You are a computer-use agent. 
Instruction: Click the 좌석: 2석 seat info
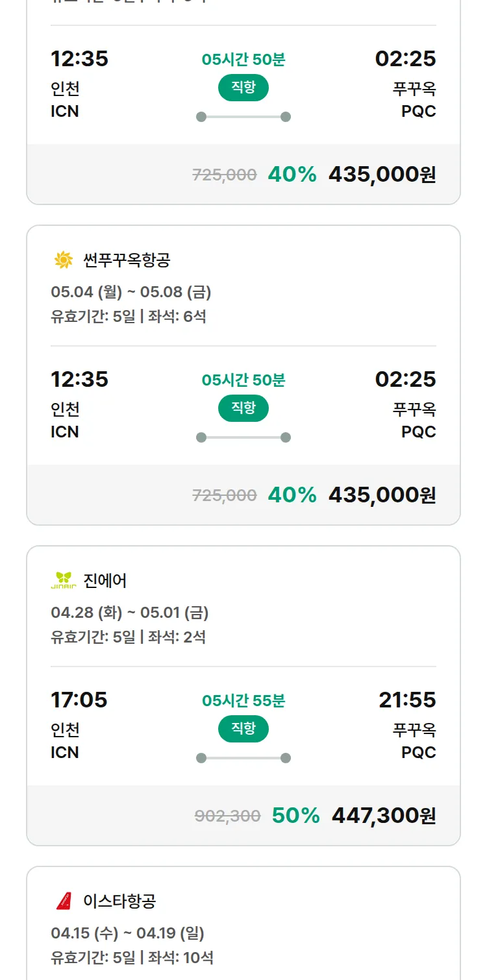pos(177,637)
